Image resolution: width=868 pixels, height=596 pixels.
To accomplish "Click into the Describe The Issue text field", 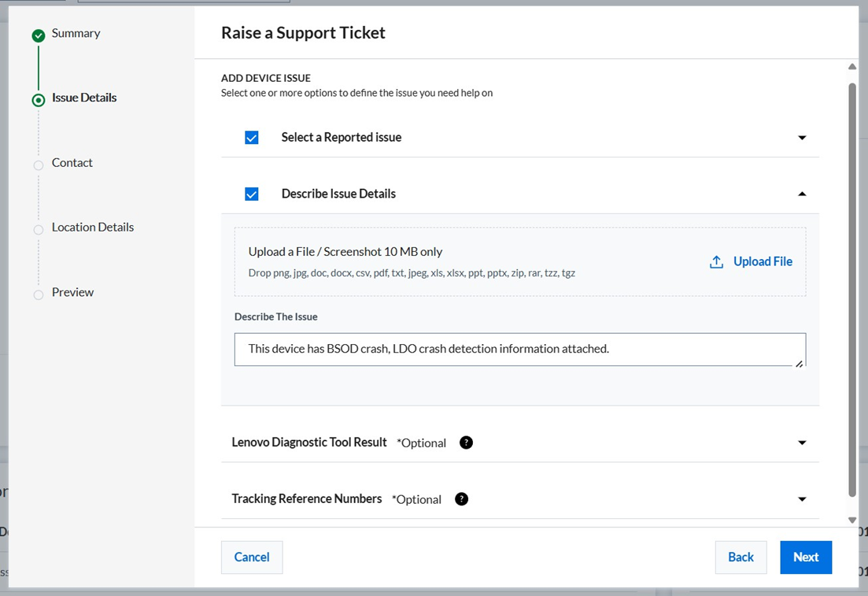I will pos(519,349).
